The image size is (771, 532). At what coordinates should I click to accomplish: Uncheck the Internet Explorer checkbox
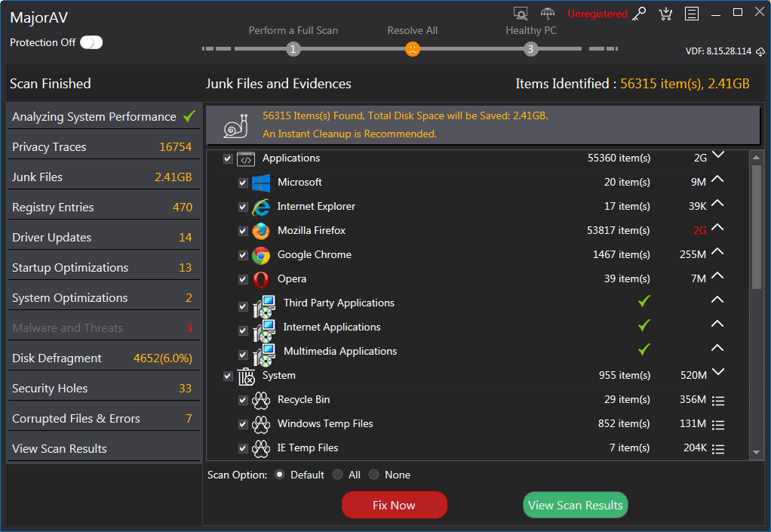(243, 207)
